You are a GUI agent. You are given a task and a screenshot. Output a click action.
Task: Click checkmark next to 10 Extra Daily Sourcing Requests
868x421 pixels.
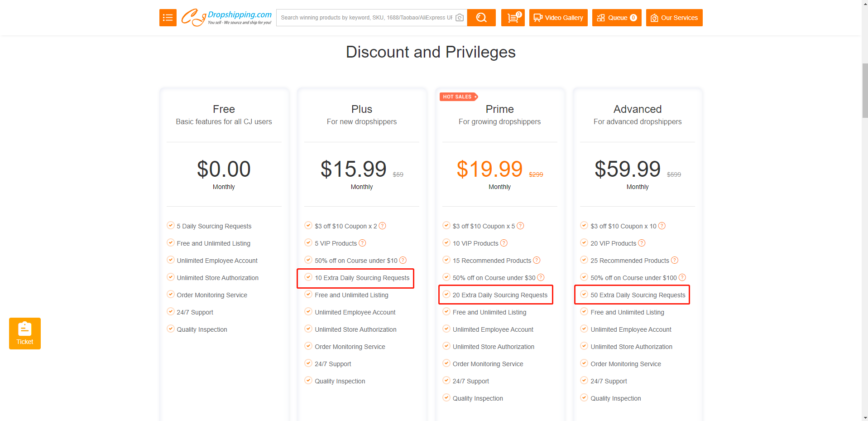point(308,277)
